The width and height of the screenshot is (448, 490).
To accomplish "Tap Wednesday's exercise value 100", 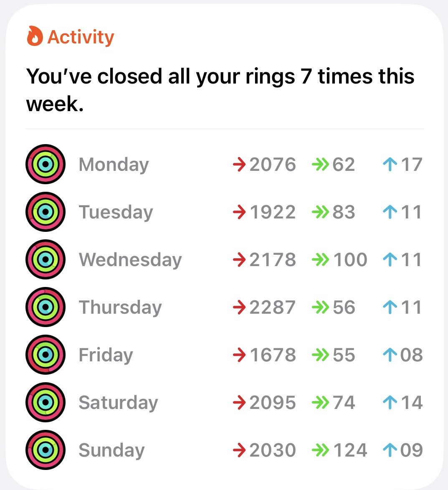I will click(350, 259).
